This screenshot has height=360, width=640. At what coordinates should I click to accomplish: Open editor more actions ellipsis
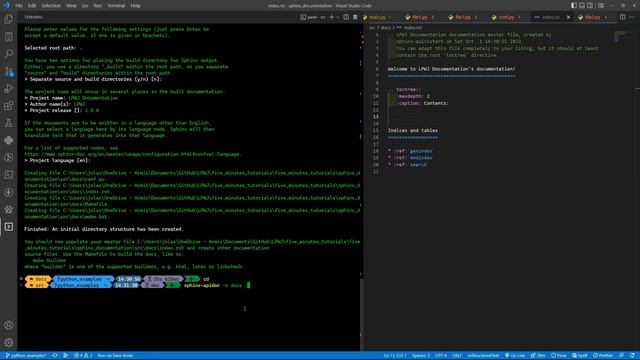click(632, 17)
